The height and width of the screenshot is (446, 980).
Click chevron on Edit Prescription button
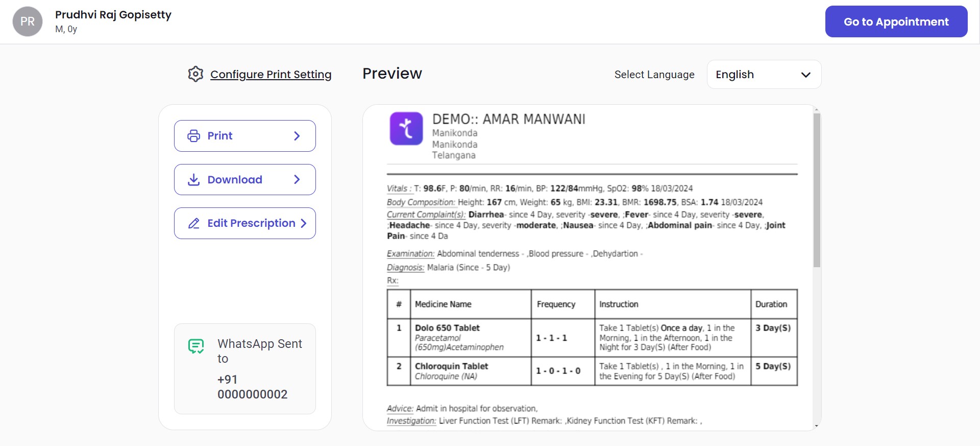304,223
